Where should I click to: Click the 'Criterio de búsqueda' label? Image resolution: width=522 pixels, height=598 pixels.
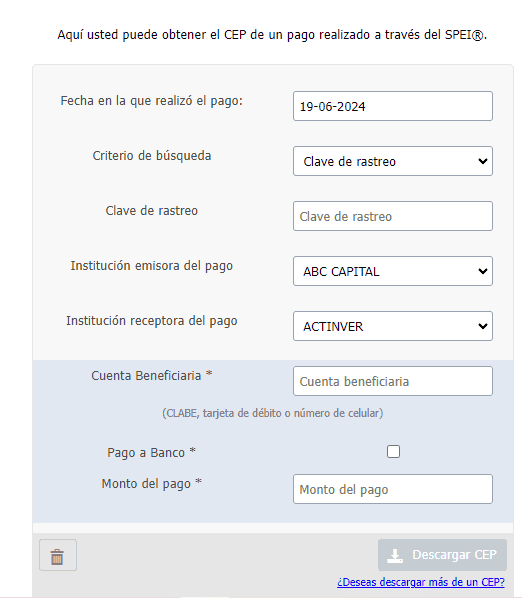(x=151, y=156)
